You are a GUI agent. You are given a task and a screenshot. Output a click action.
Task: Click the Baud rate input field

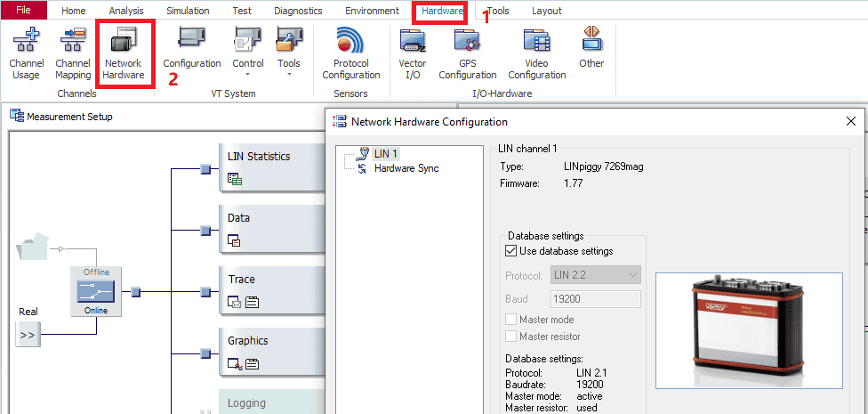tap(594, 299)
